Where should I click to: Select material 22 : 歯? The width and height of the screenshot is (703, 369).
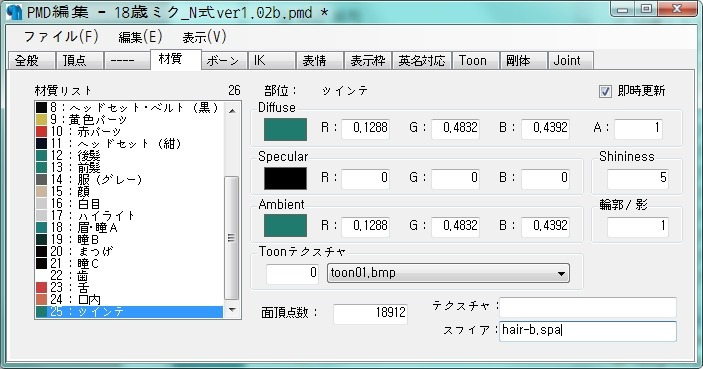129,276
